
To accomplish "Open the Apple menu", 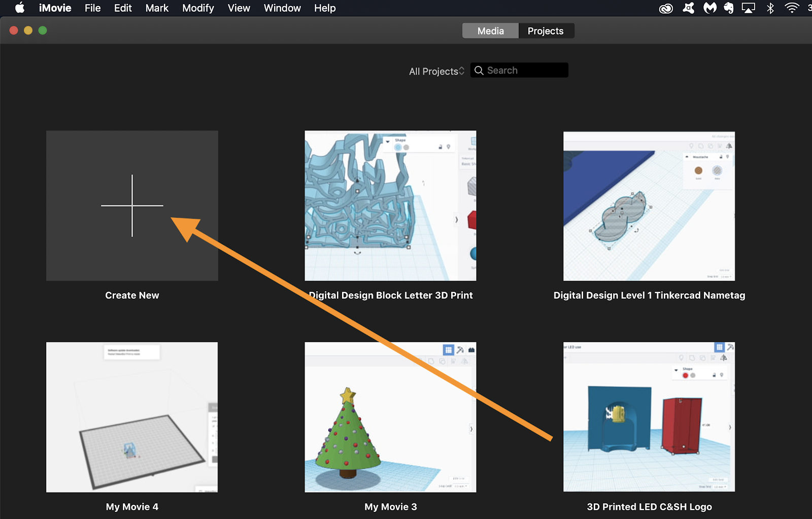I will pyautogui.click(x=20, y=8).
